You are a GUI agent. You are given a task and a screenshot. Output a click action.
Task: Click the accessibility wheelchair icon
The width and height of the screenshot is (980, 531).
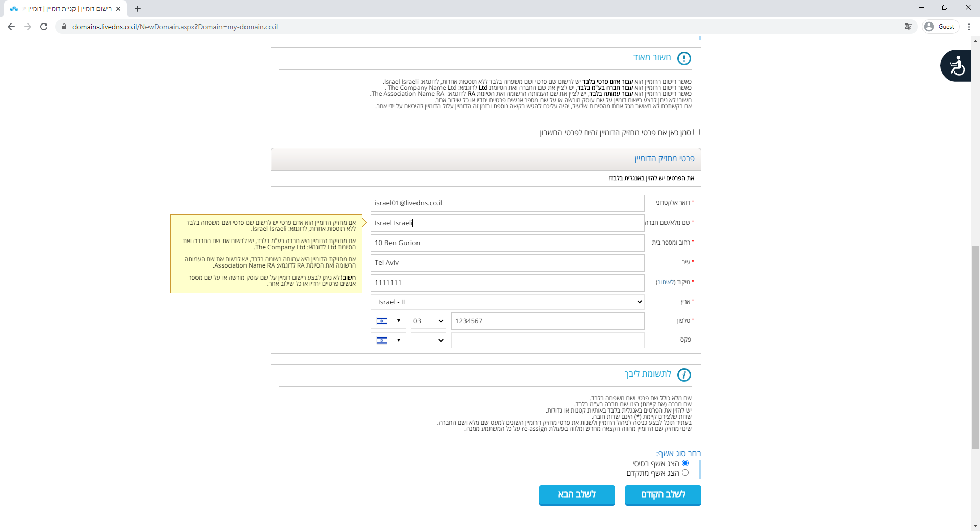[x=956, y=66]
